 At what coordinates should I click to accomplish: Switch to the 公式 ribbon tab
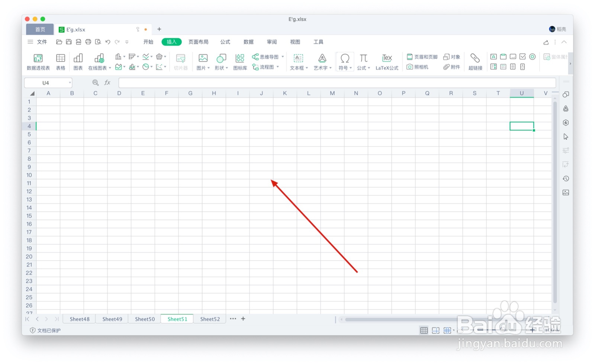pos(225,42)
